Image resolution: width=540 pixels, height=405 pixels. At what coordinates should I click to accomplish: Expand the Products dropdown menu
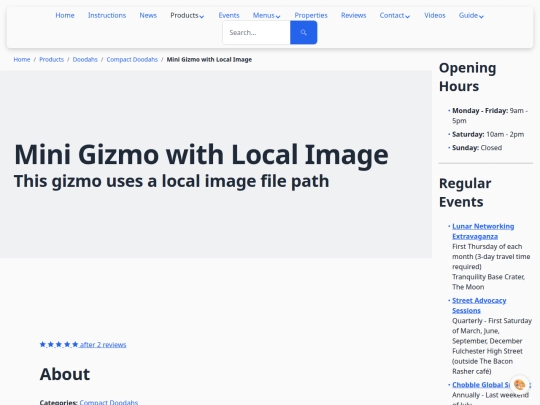tap(187, 15)
